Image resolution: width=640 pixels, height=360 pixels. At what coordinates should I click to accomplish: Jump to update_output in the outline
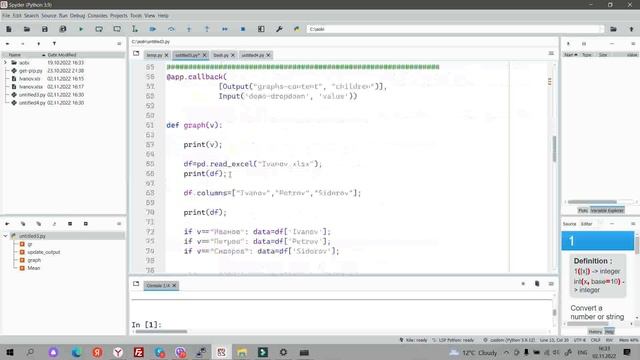point(44,252)
